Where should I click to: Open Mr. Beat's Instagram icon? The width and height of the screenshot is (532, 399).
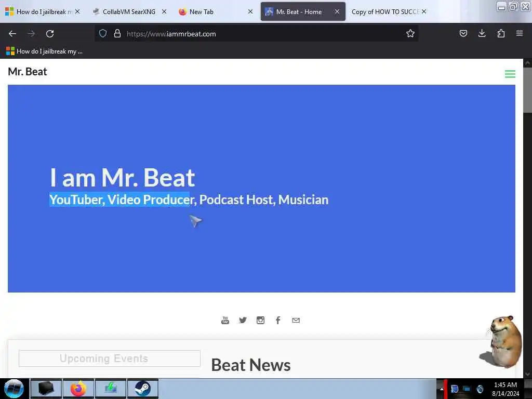[260, 320]
